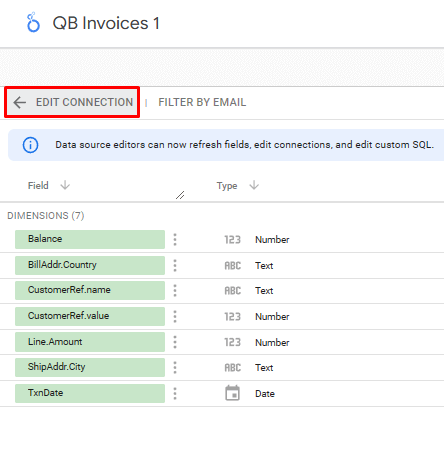444x454 pixels.
Task: Open more options for ShipAddr.City field
Action: pos(175,368)
